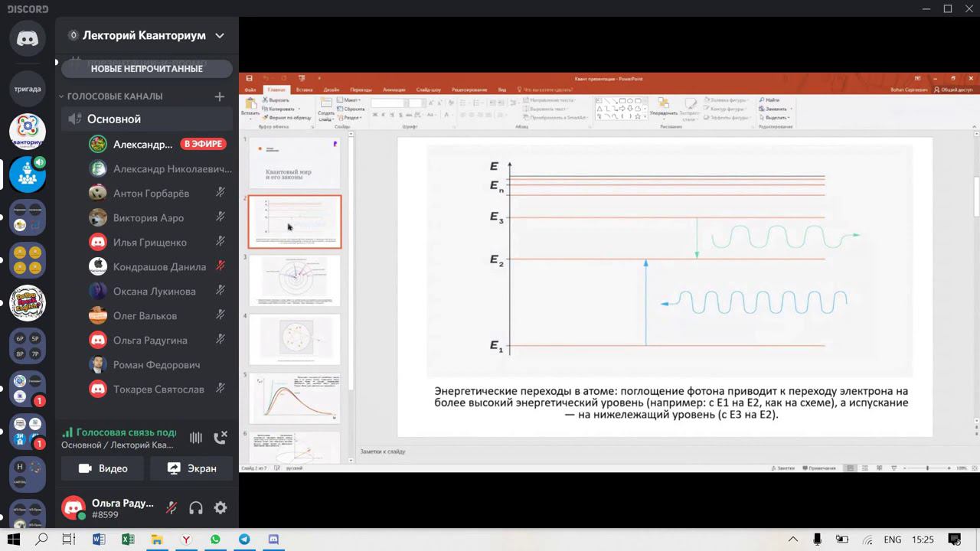Jump to НОВЫЕ НЕПРОЧИТАННЫЕ messages

pyautogui.click(x=147, y=69)
